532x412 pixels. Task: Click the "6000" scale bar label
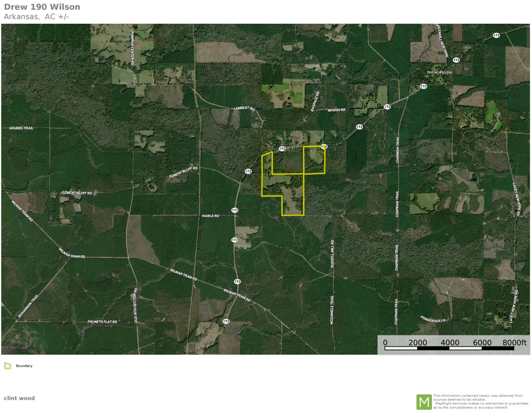[482, 342]
